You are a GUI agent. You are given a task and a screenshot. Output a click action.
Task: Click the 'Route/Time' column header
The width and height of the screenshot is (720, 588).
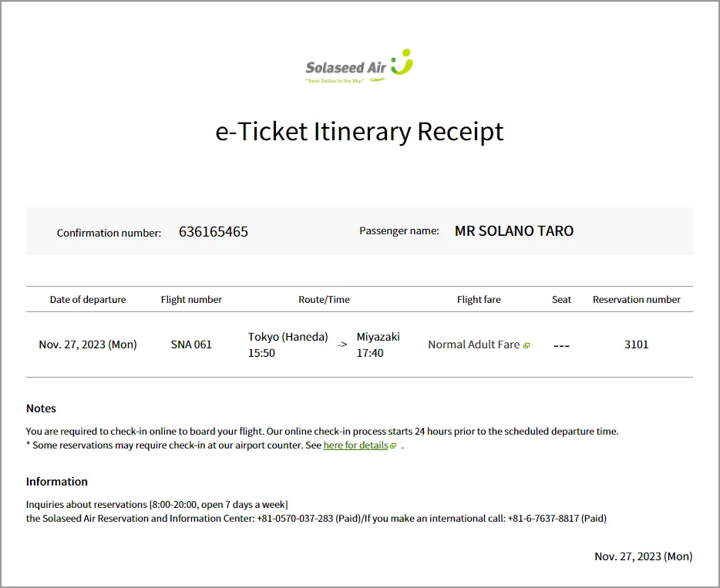[x=324, y=299]
